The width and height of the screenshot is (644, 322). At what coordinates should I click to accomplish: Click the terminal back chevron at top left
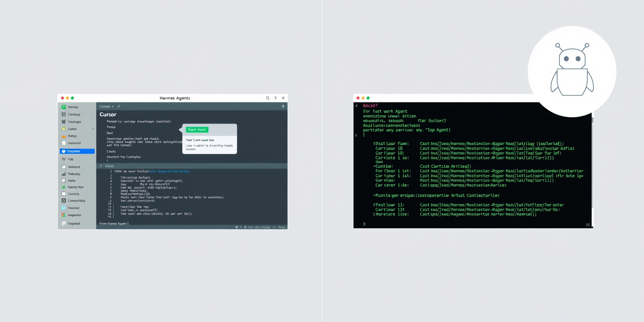click(x=356, y=106)
